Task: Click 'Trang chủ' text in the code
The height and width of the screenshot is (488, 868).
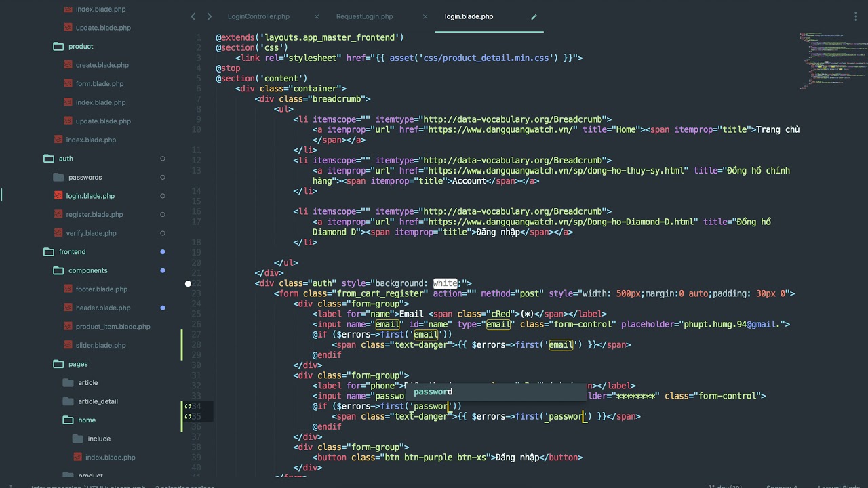Action: 778,129
